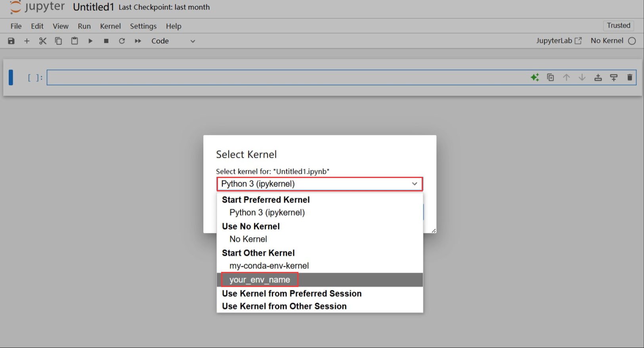Image resolution: width=644 pixels, height=348 pixels.
Task: Open the Kernel menu
Action: point(110,26)
